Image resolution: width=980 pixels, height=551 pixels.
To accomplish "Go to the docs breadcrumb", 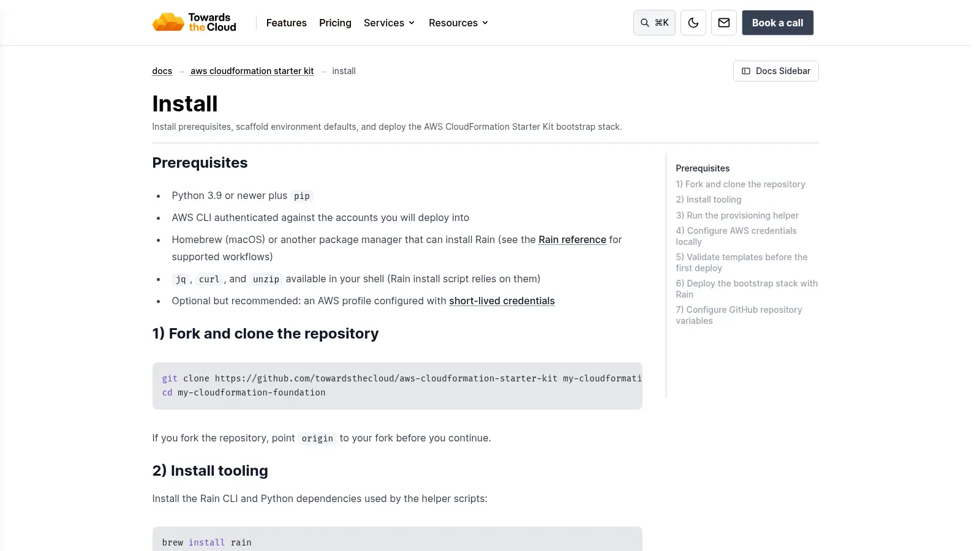I will [162, 71].
